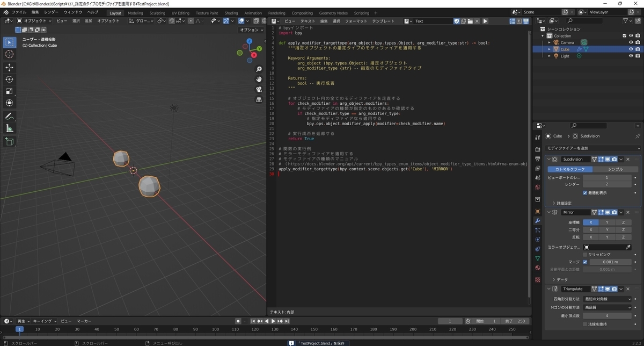Expand the Cube item in outliner

click(549, 49)
